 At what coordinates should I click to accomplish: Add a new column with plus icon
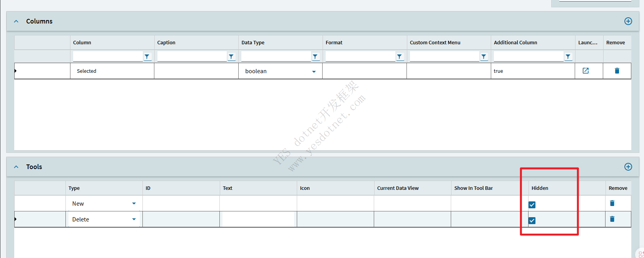[628, 21]
